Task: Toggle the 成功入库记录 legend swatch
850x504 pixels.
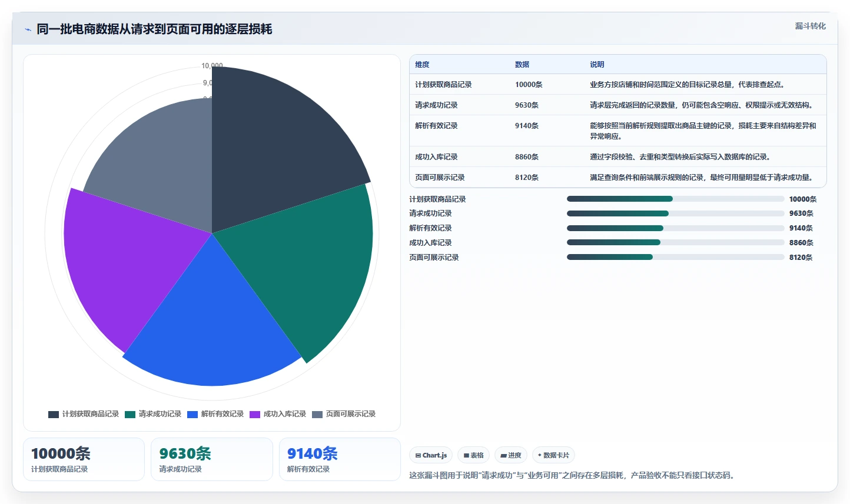Action: (255, 415)
